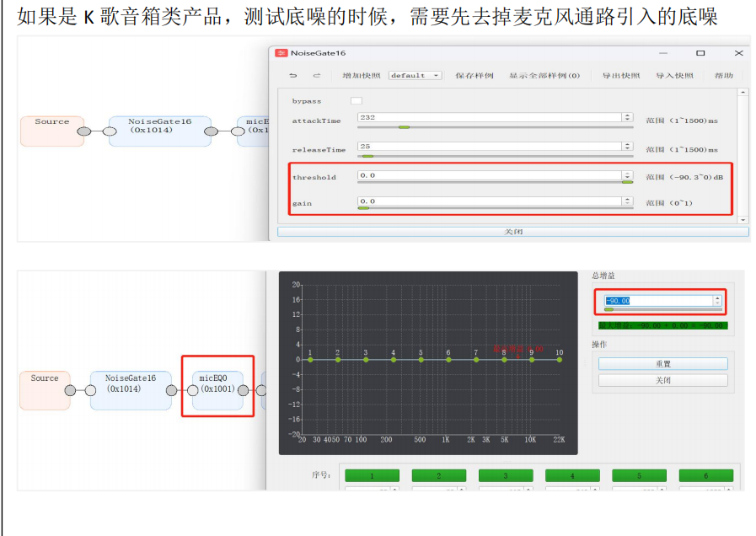Click 保存样例 in the toolbar
Image resolution: width=756 pixels, height=536 pixels.
(475, 75)
